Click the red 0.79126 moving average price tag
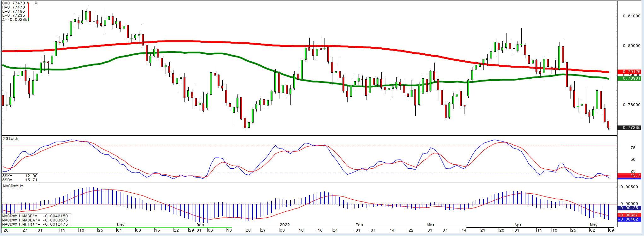Viewport: 644px width, 236px height. (629, 72)
